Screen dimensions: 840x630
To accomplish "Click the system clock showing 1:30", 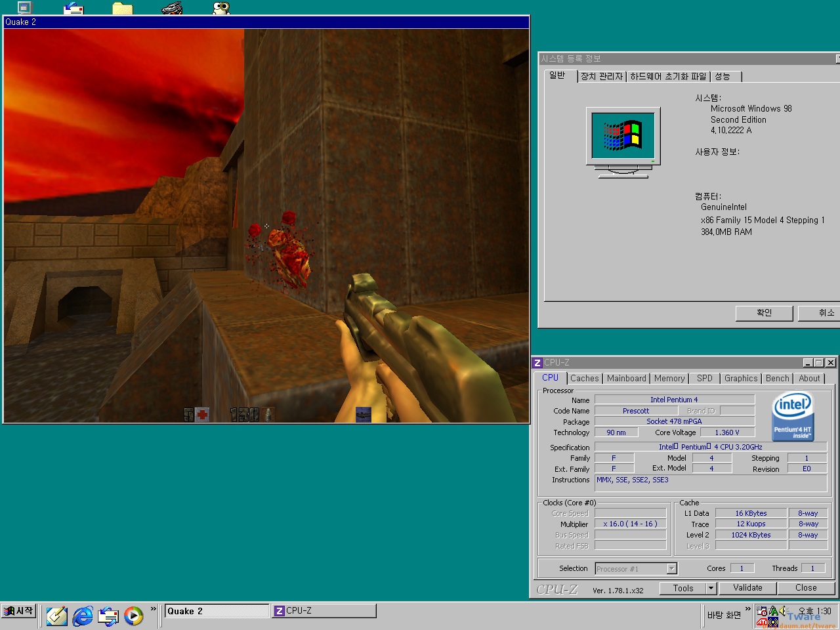I will (814, 611).
